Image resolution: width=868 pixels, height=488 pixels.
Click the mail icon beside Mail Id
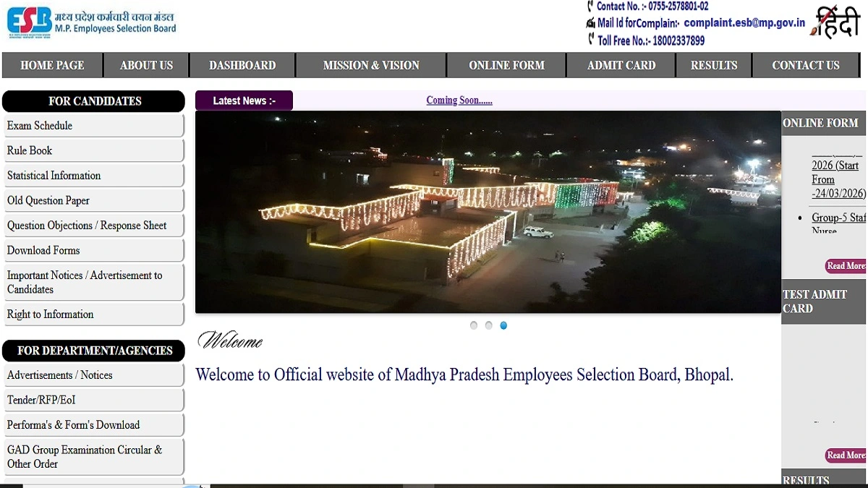click(590, 23)
